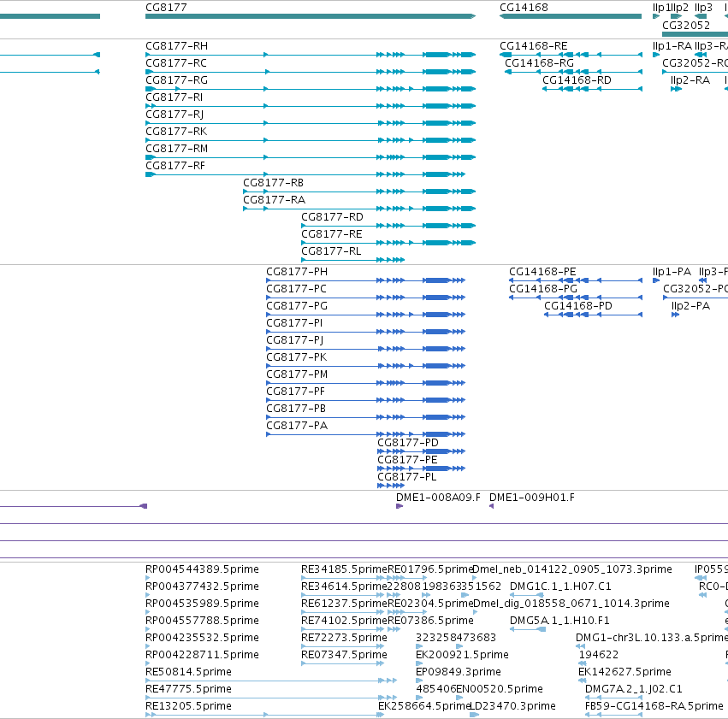
Task: Click the Ilp1-RA transcript label
Action: click(x=672, y=46)
